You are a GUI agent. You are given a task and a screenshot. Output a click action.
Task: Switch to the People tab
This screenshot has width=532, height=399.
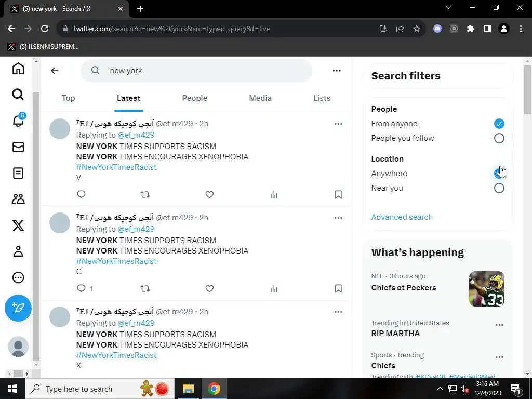click(194, 98)
